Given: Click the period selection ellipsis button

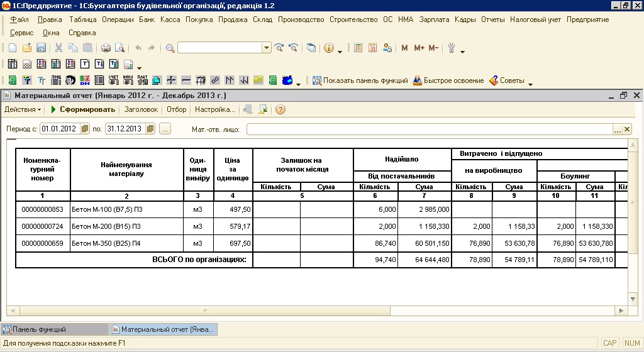Looking at the screenshot, I should [165, 129].
